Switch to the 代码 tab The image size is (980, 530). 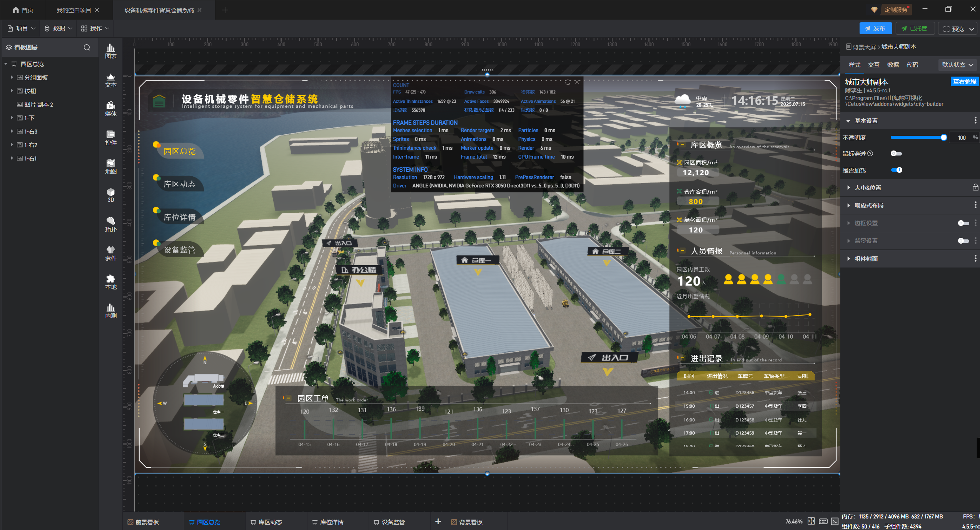[912, 65]
